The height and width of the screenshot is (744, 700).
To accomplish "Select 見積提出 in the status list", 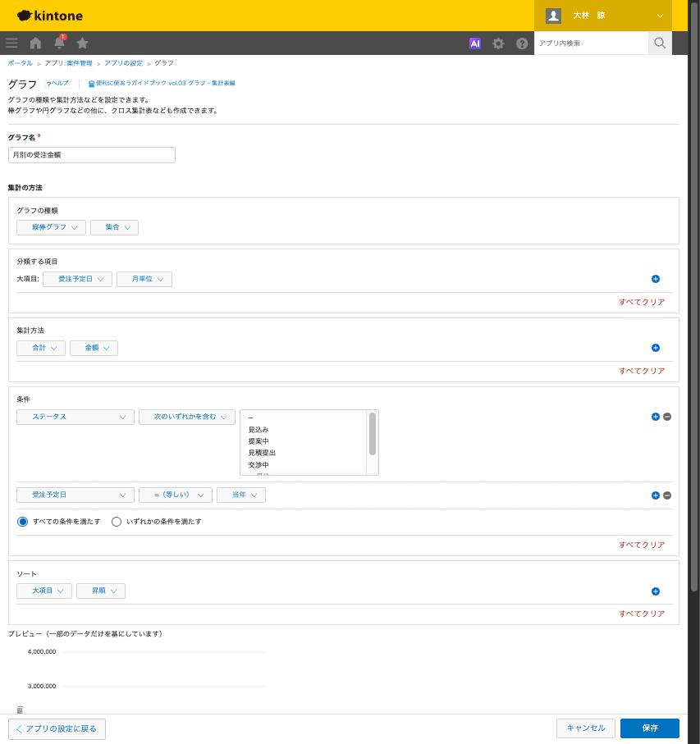I will tap(262, 453).
